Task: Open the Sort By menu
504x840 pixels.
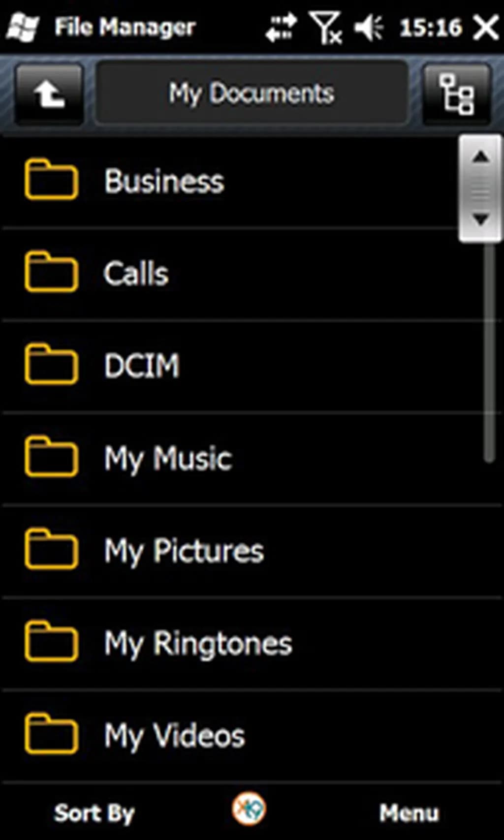Action: (x=94, y=813)
